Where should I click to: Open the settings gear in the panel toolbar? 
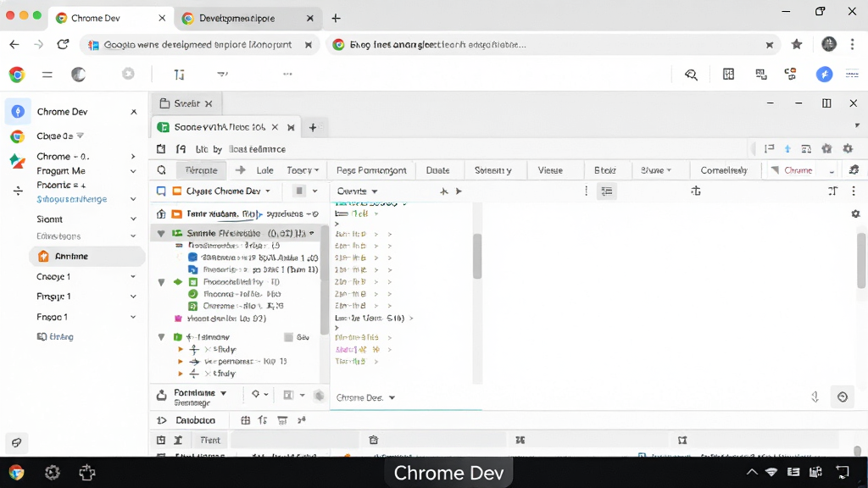click(848, 148)
